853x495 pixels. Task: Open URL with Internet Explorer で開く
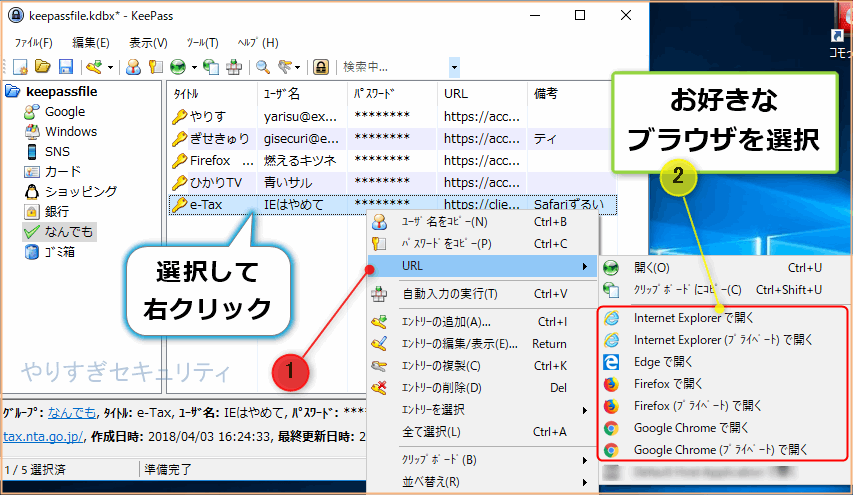point(724,318)
